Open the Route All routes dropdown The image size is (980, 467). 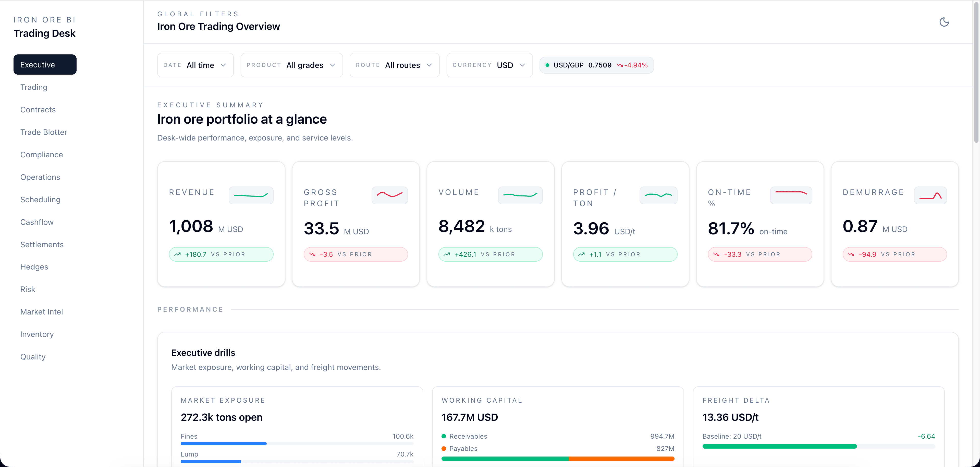[395, 65]
